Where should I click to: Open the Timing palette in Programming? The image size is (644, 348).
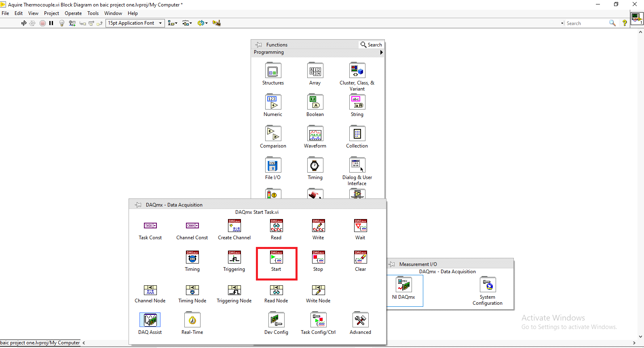[x=315, y=165]
